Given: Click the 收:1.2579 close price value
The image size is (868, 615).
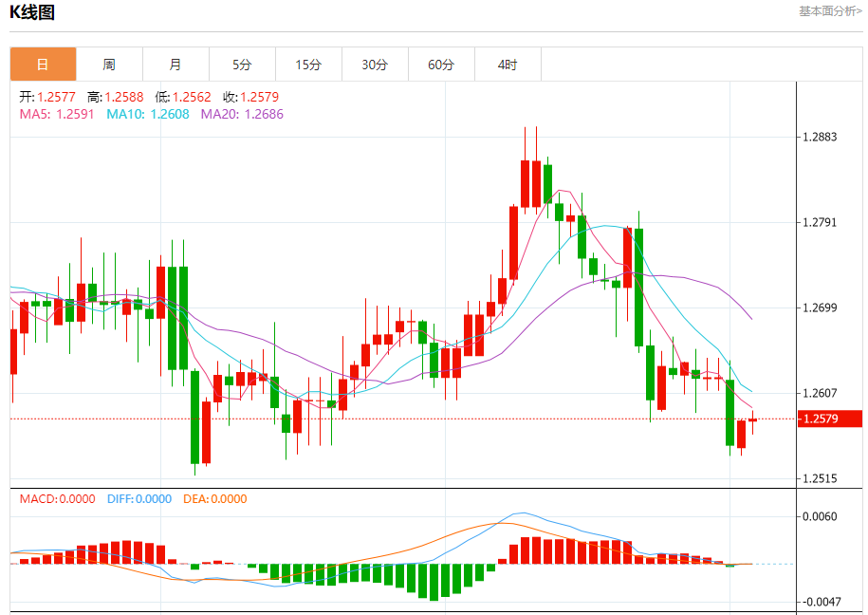Looking at the screenshot, I should [250, 97].
